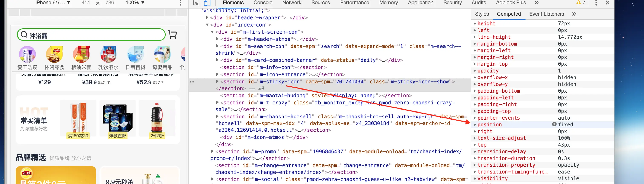Expand the height computed property
644x184 pixels.
474,23
